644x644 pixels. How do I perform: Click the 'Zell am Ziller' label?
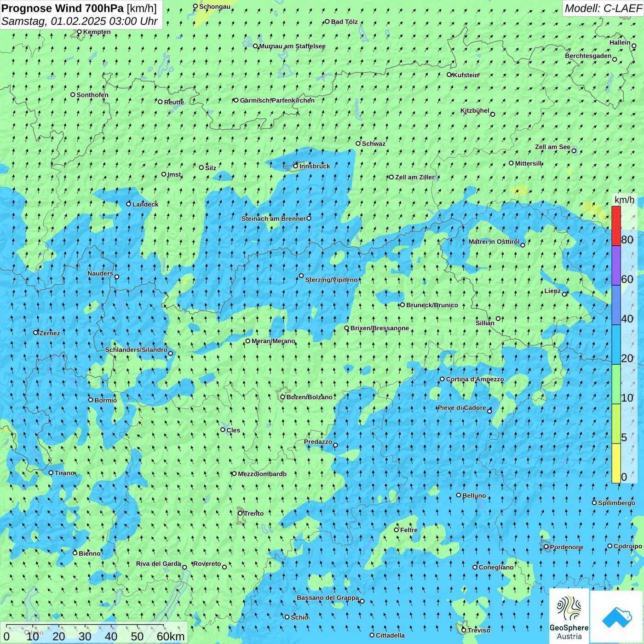pyautogui.click(x=414, y=177)
